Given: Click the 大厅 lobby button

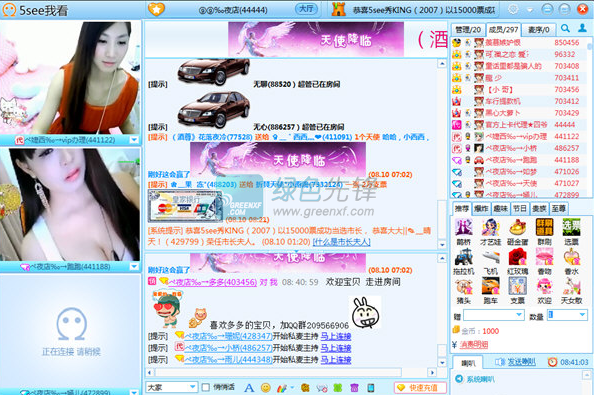Looking at the screenshot, I should 306,9.
